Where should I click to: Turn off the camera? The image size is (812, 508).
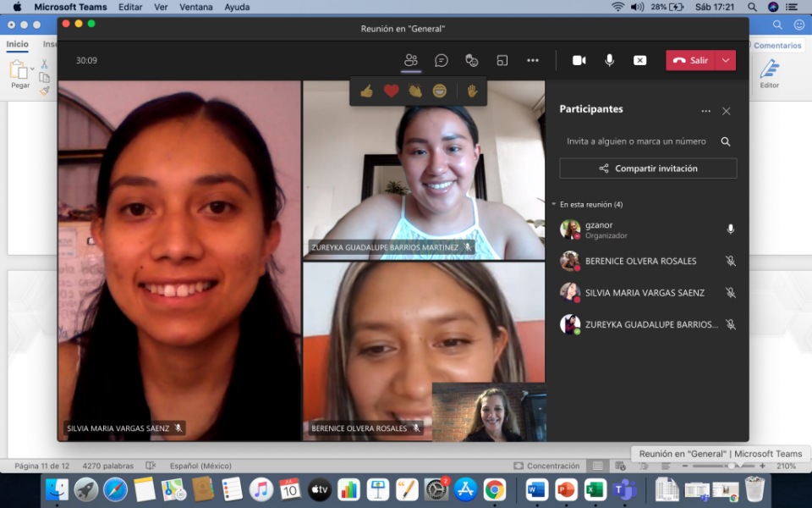[x=579, y=60]
